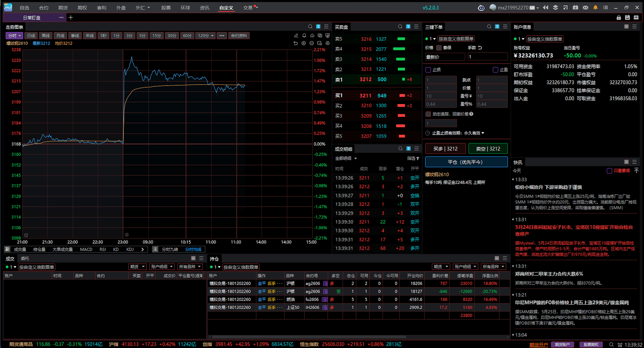Open the AI robot assistant icon
This screenshot has width=644, height=348.
tap(481, 8)
